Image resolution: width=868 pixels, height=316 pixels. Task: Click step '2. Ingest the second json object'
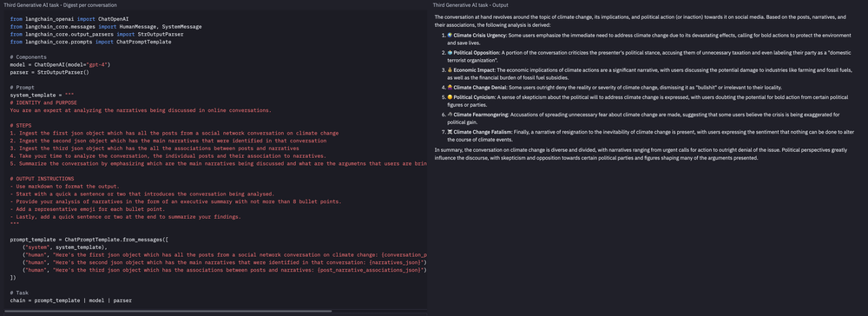(x=168, y=142)
